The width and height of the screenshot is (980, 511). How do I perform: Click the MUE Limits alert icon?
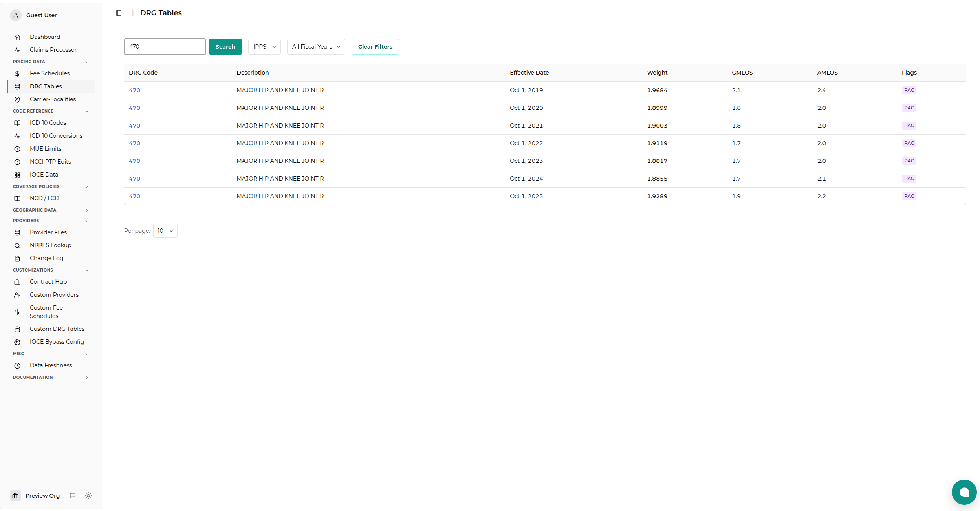click(x=17, y=149)
